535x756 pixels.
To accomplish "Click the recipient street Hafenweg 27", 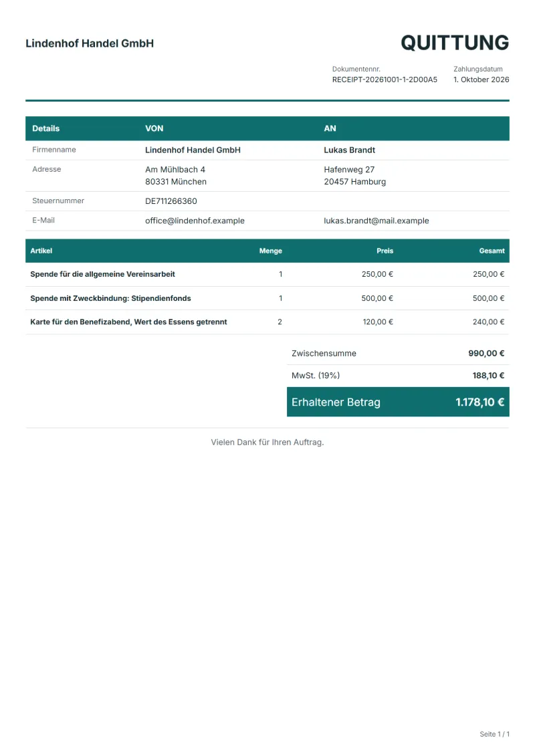I will (349, 169).
